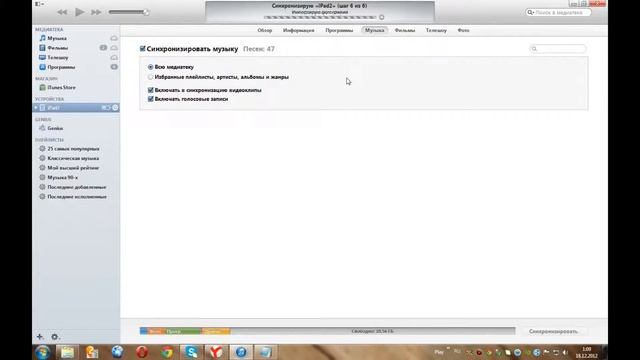Cancel sync with the stop icon by progress bar
The image size is (640, 360).
click(382, 17)
